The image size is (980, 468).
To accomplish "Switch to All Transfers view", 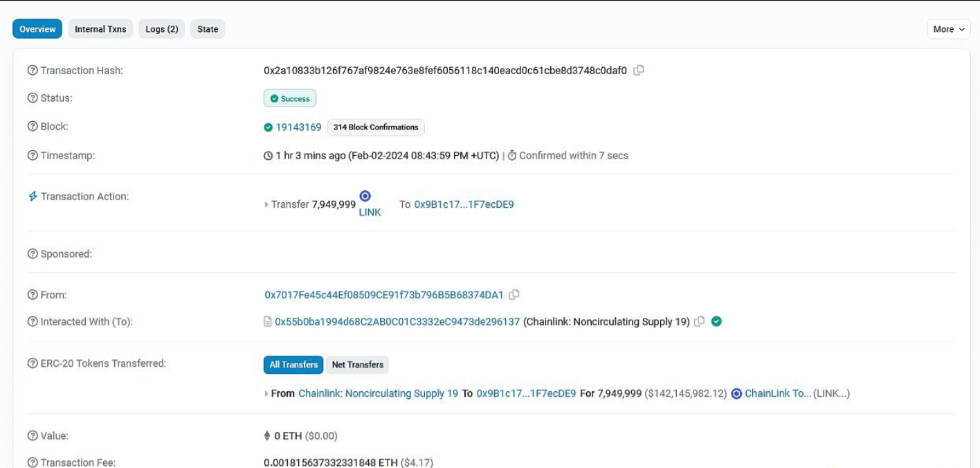I will point(294,365).
